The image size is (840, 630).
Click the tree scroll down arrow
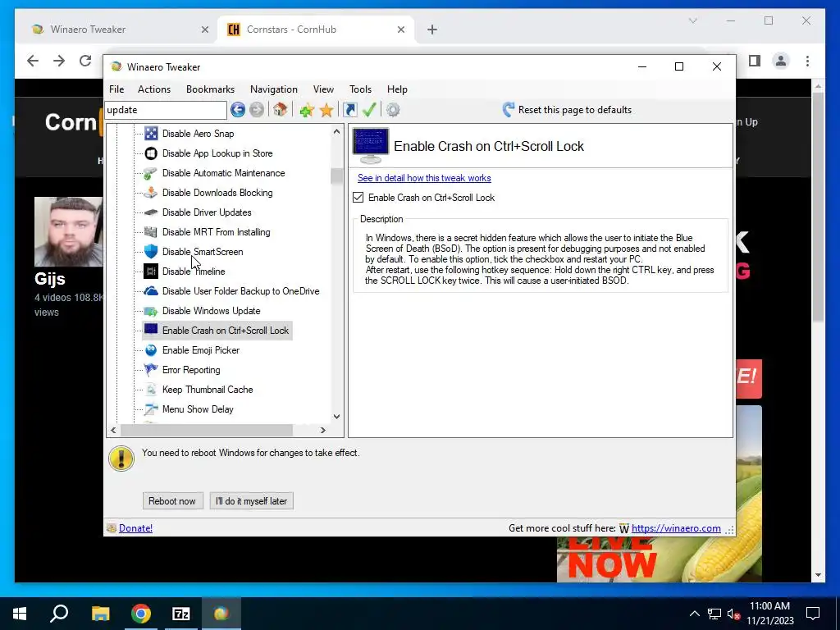coord(336,416)
